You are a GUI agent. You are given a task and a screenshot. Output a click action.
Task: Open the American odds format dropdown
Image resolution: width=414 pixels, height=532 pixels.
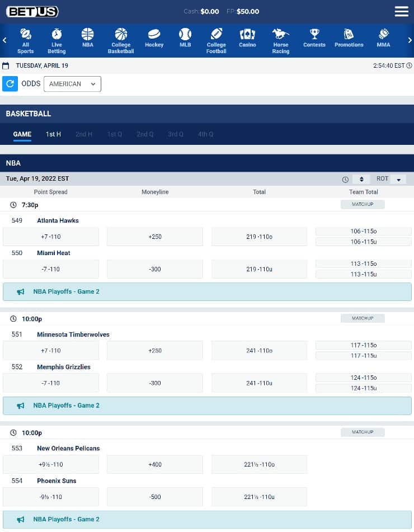[x=72, y=84]
